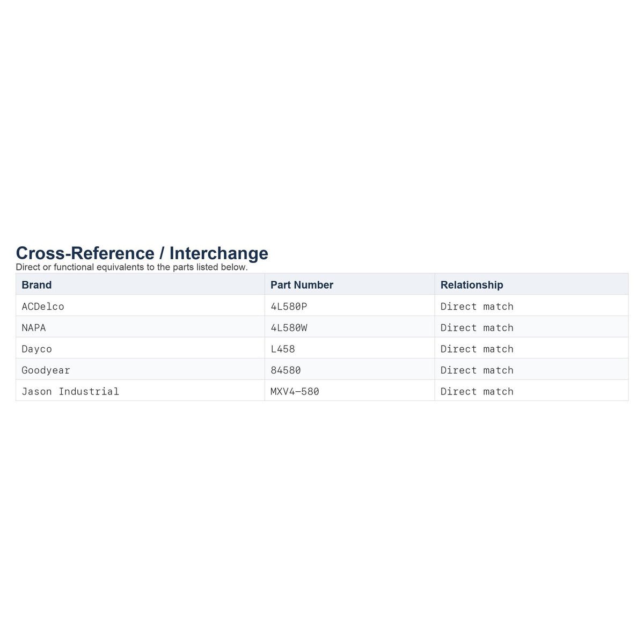
Task: Click the Brand column header
Action: pos(140,284)
